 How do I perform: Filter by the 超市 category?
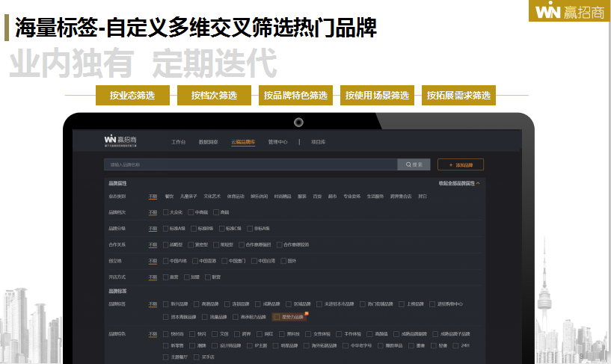tap(332, 197)
